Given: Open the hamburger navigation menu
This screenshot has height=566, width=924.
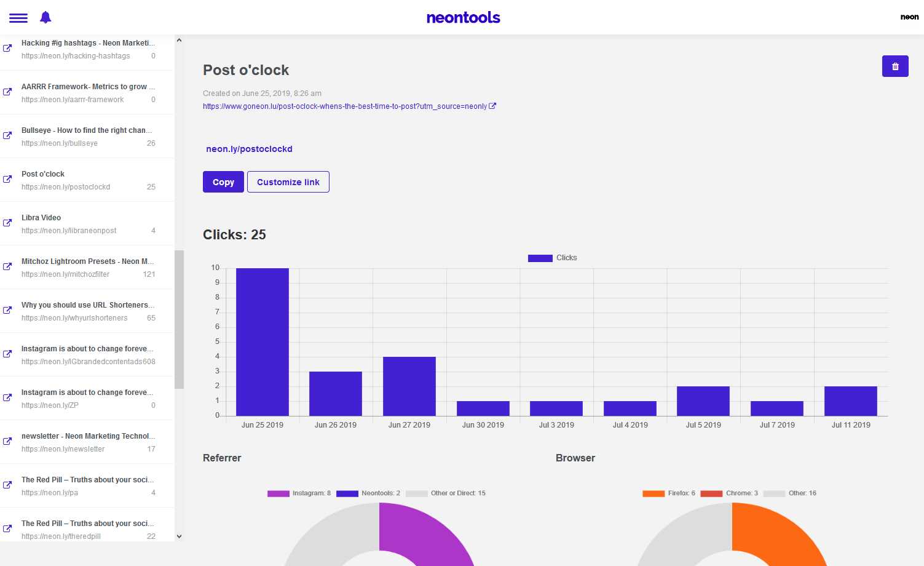Looking at the screenshot, I should coord(18,17).
